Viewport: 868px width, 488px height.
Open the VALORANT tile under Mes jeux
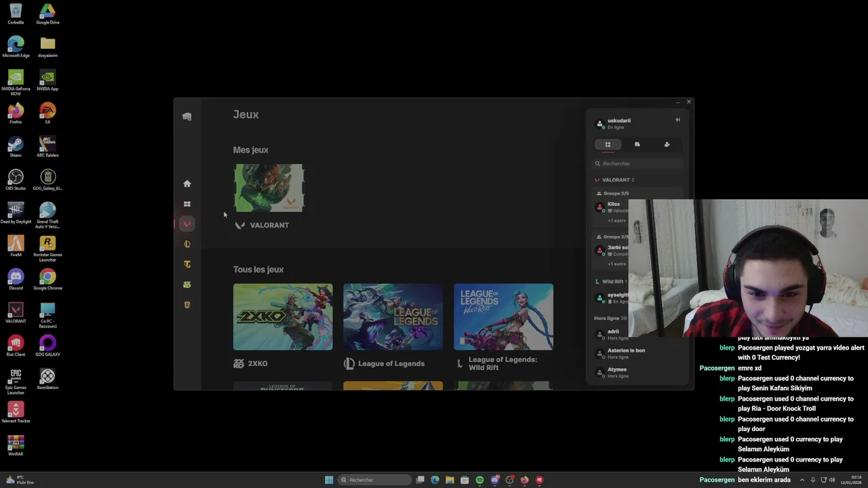pos(269,188)
